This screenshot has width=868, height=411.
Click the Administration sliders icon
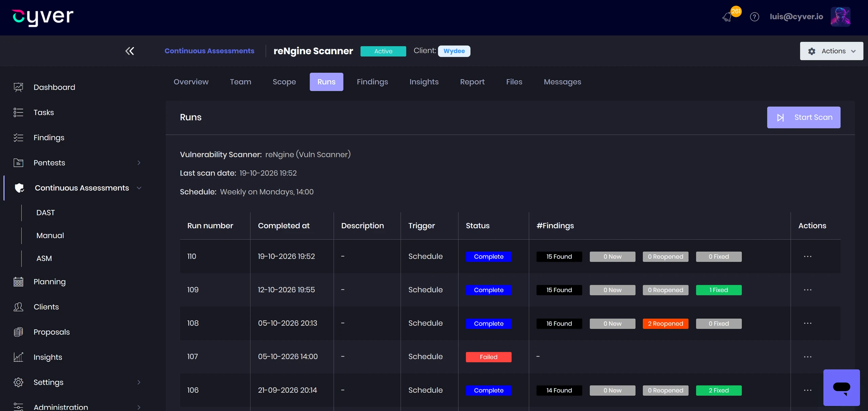tap(18, 407)
